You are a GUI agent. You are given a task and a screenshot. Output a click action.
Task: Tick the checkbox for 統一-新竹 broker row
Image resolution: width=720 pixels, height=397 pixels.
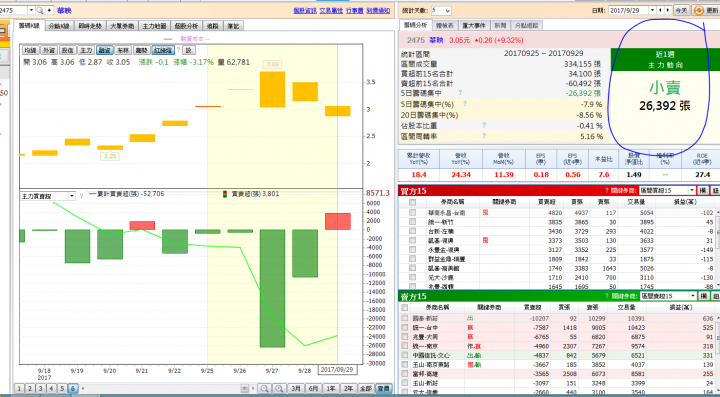(x=412, y=222)
